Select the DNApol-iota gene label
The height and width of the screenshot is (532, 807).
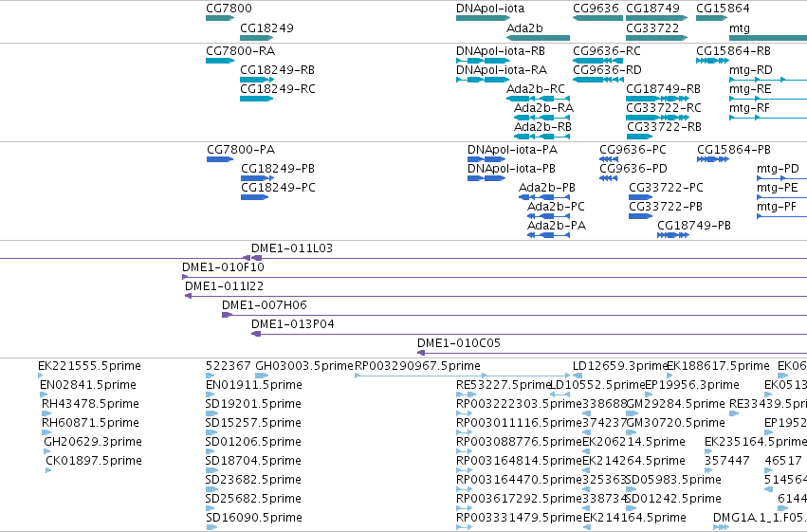490,9
